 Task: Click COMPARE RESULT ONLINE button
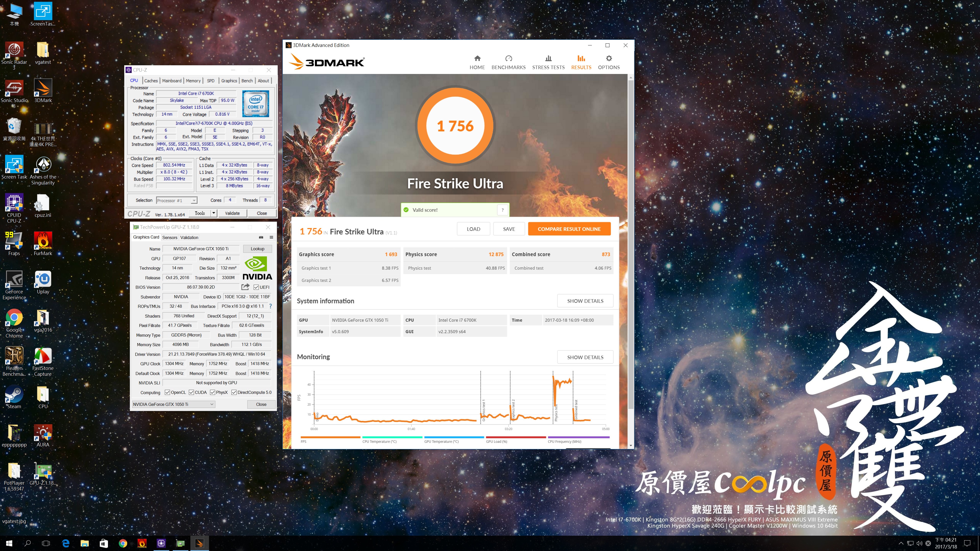(569, 229)
